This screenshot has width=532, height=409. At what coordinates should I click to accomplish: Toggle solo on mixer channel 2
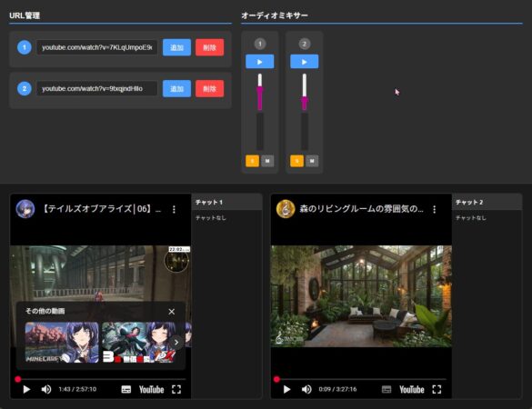point(296,161)
